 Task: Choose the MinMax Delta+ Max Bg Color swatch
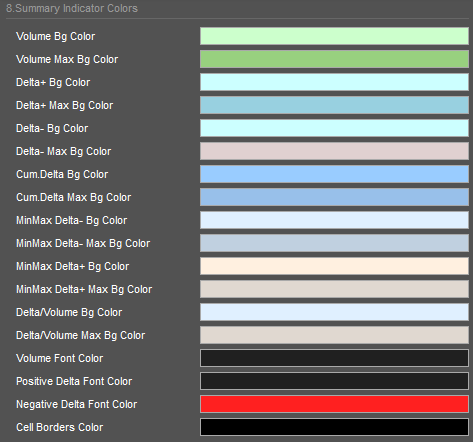[x=334, y=289]
